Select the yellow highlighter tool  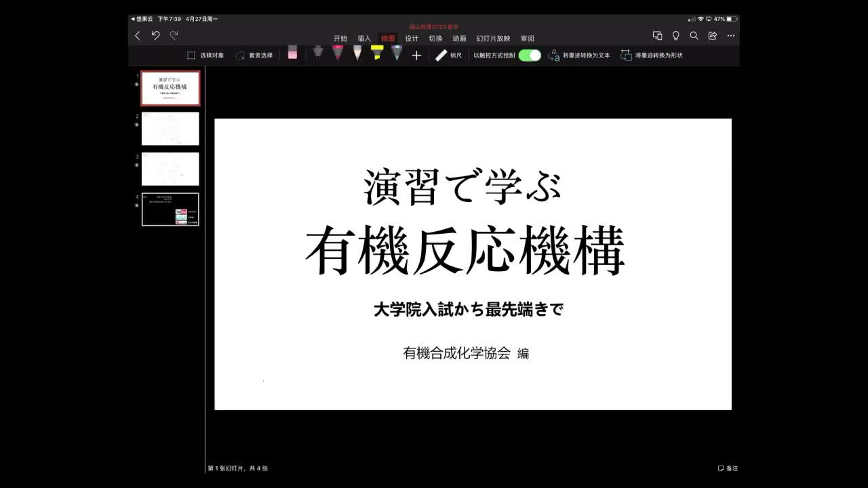click(x=377, y=53)
